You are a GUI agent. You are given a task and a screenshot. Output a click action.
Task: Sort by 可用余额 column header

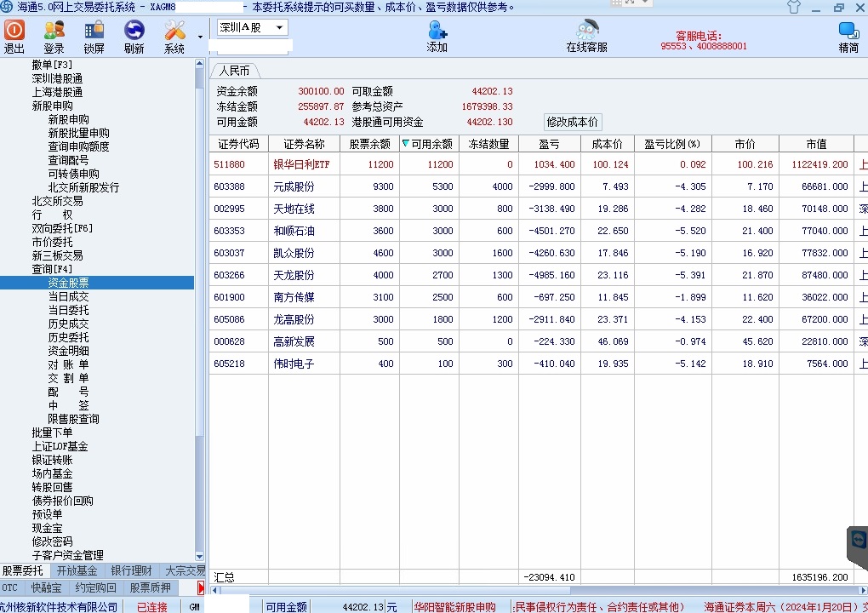[431, 144]
